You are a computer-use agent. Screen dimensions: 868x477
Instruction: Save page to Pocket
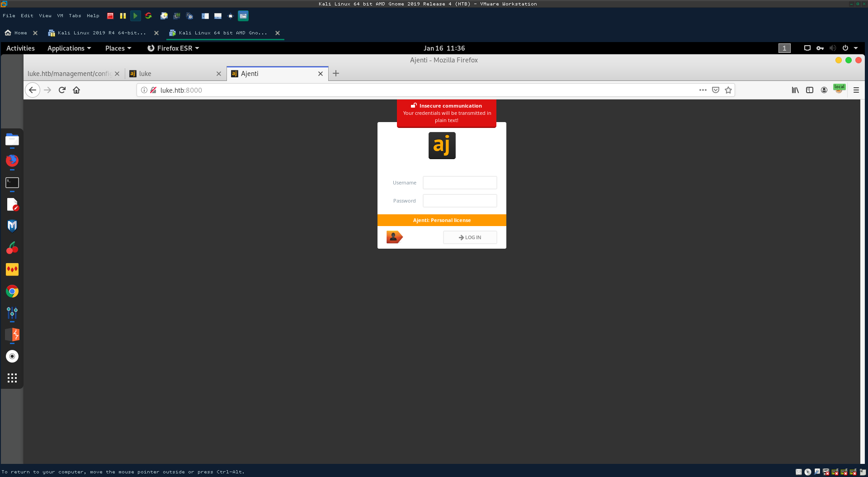pos(716,90)
